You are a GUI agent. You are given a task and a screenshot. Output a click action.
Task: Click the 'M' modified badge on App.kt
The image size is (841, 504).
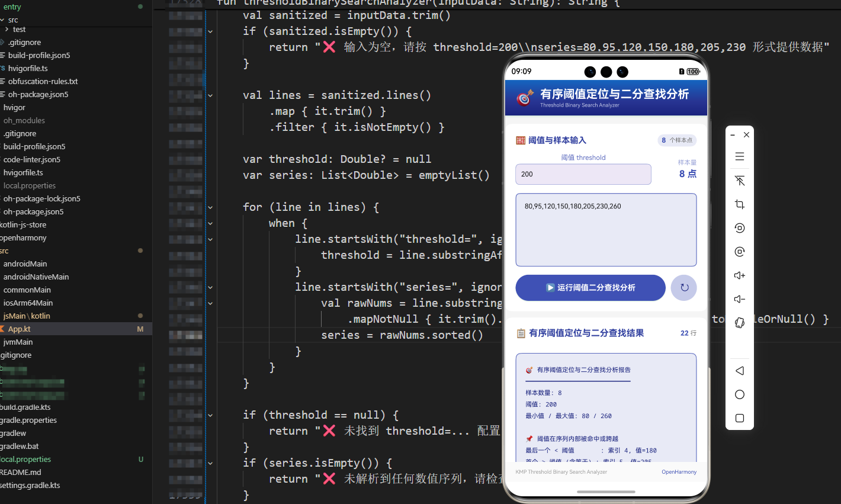tap(140, 329)
